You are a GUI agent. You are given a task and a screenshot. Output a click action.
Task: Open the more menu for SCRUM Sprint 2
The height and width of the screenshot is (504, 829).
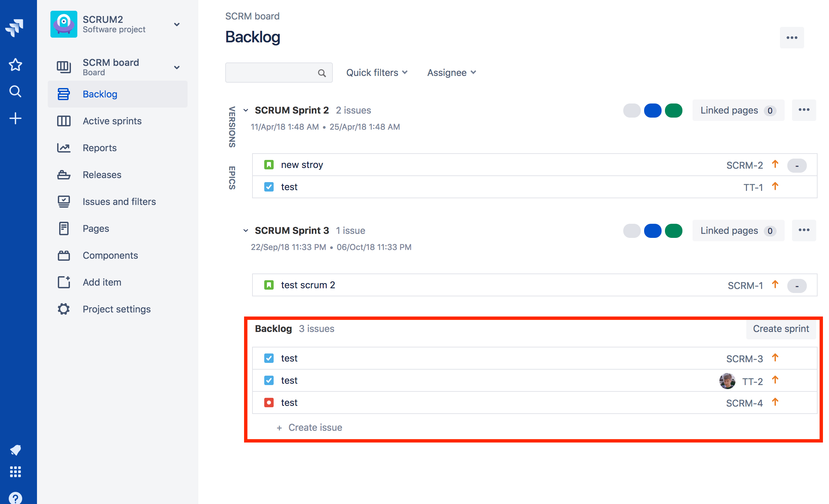coord(804,110)
